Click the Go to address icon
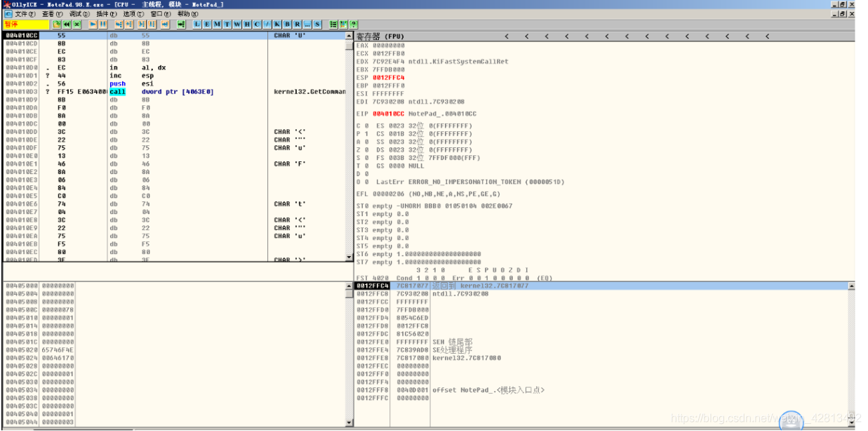The height and width of the screenshot is (431, 868). (x=180, y=24)
